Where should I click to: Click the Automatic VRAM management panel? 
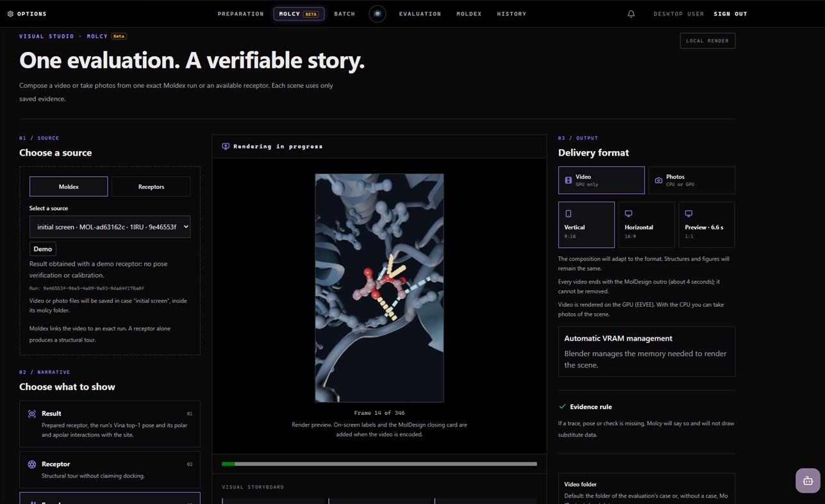[647, 351]
